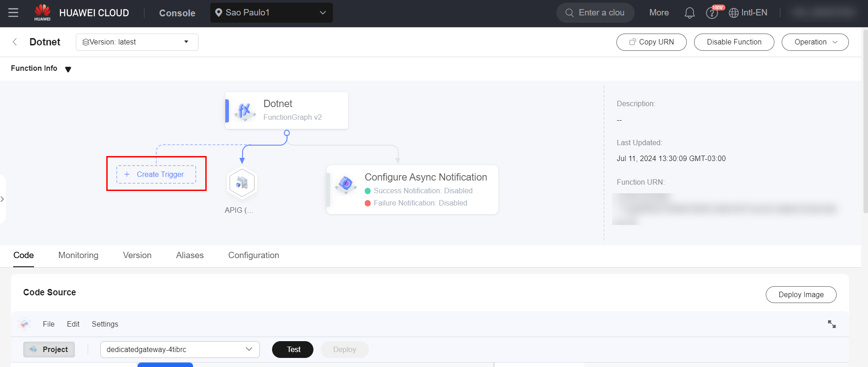Viewport: 868px width, 367px height.
Task: Open the dedicatedgateway-4tibrc event dropdown
Action: pyautogui.click(x=179, y=349)
